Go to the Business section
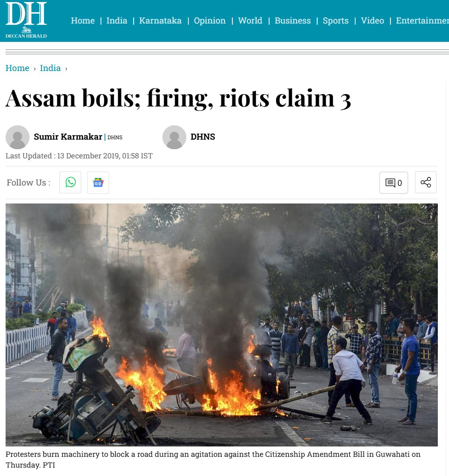Viewport: 449px width, 476px height. (293, 21)
